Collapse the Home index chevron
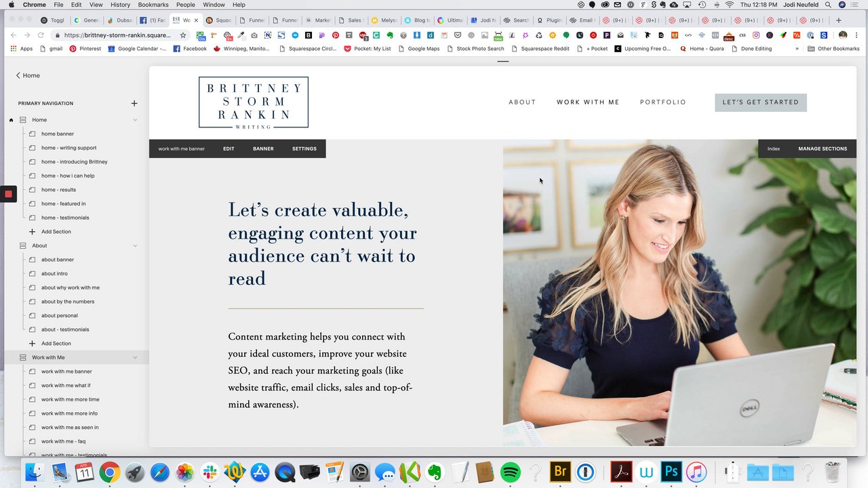Screen dimensions: 868x488 pyautogui.click(x=135, y=120)
